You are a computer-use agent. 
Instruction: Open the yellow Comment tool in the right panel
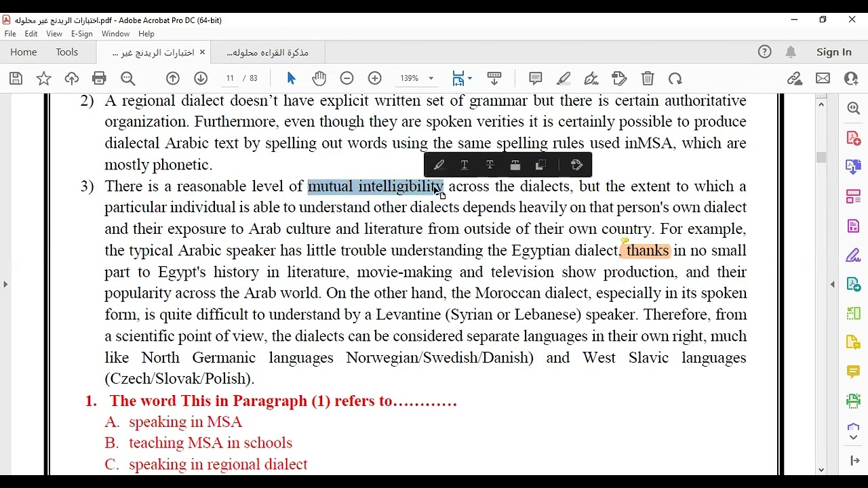[853, 371]
